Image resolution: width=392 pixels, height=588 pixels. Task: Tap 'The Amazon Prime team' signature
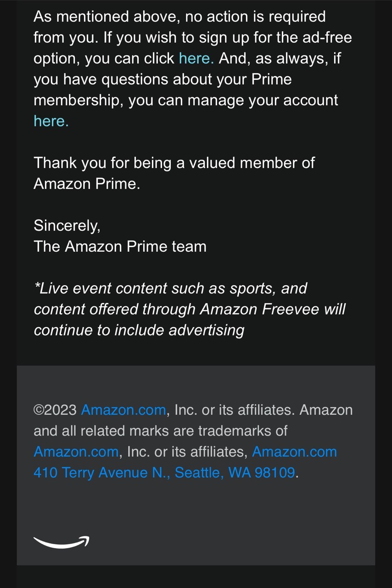click(120, 247)
